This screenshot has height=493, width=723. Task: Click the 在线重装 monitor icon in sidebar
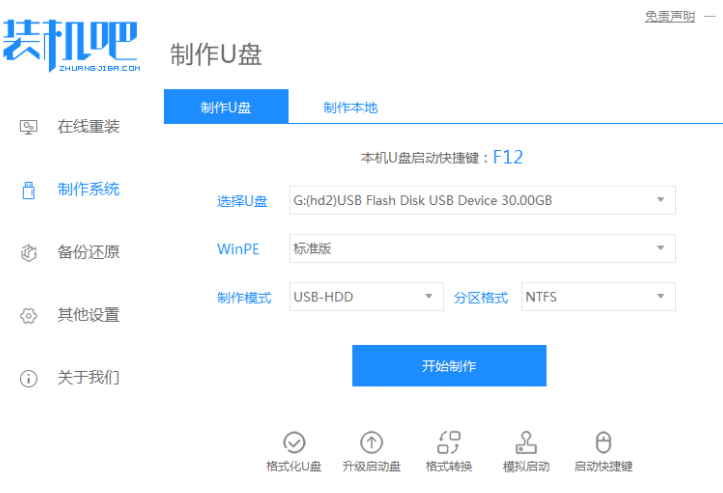(x=29, y=127)
